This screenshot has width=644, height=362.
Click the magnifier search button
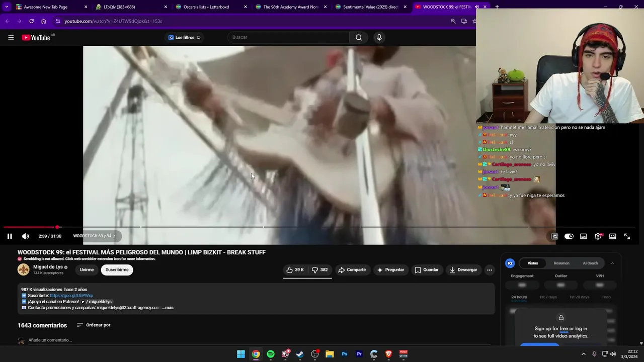tap(359, 37)
